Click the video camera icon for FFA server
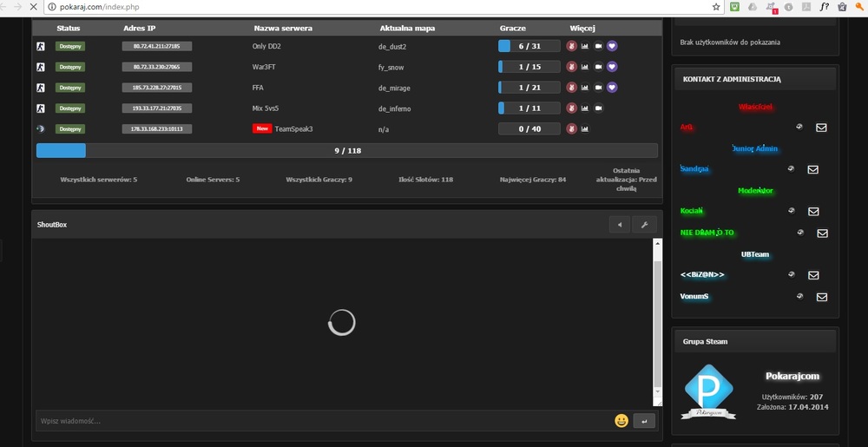The width and height of the screenshot is (868, 447). point(598,88)
